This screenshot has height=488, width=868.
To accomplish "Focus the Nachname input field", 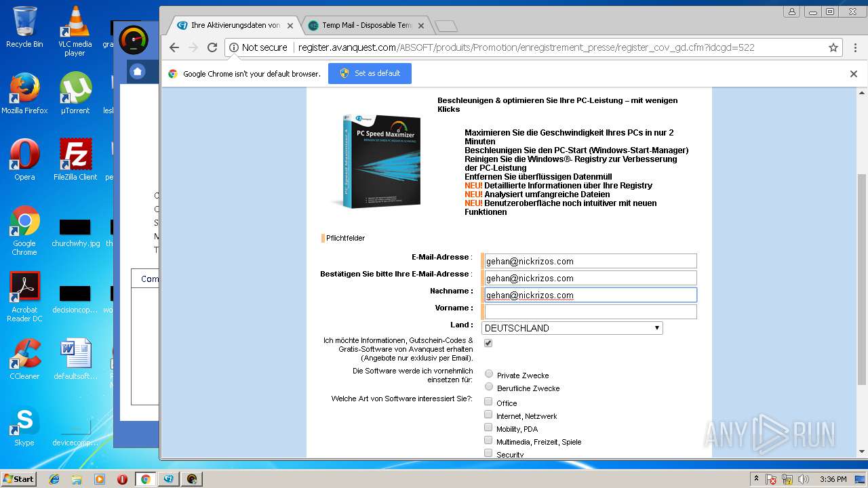I will 589,295.
